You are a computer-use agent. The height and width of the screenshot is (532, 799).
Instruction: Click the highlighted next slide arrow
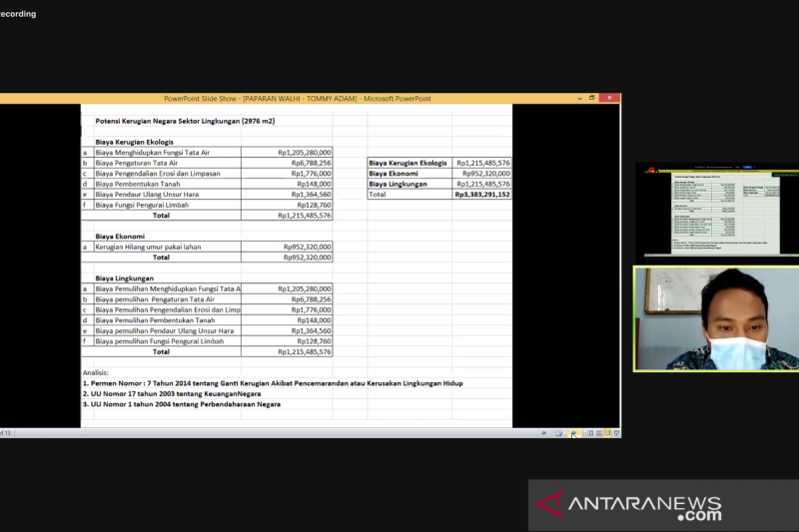pyautogui.click(x=572, y=433)
